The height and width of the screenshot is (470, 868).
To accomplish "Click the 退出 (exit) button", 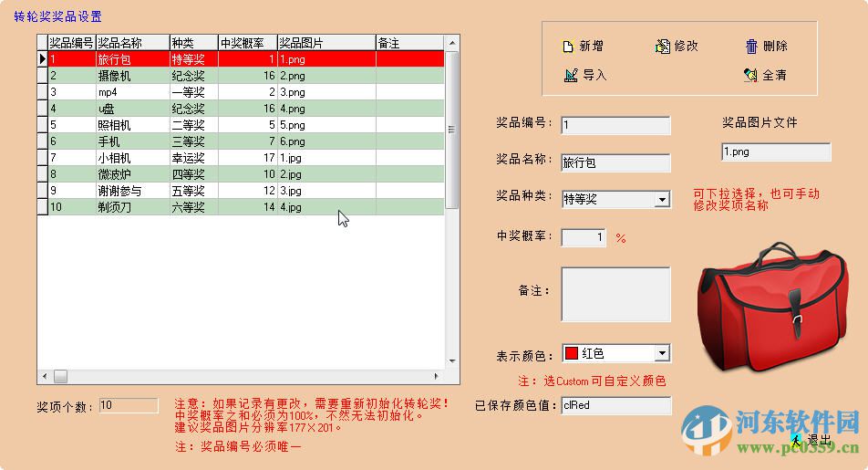I will click(812, 440).
